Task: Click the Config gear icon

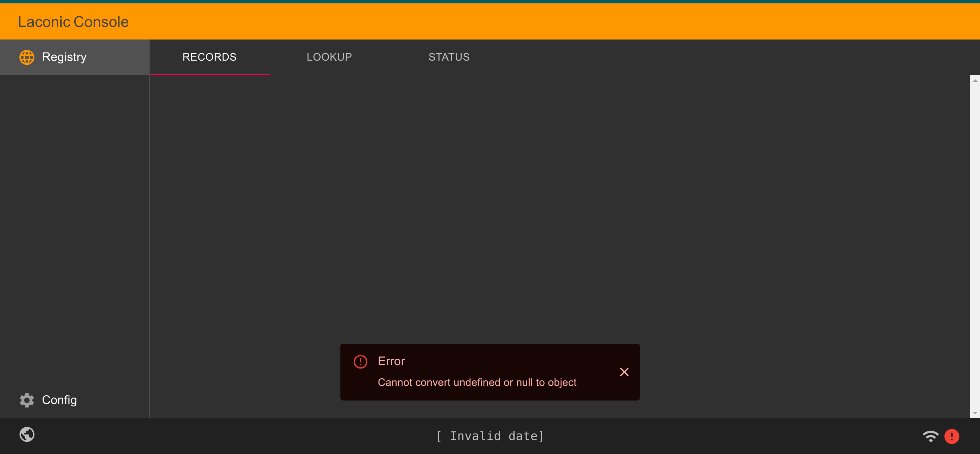Action: tap(27, 400)
